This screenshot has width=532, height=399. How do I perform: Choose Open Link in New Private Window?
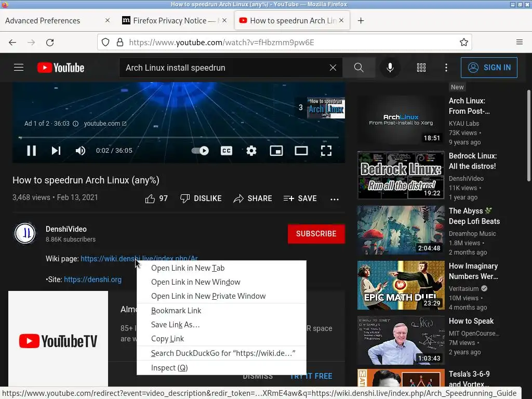(x=221, y=296)
